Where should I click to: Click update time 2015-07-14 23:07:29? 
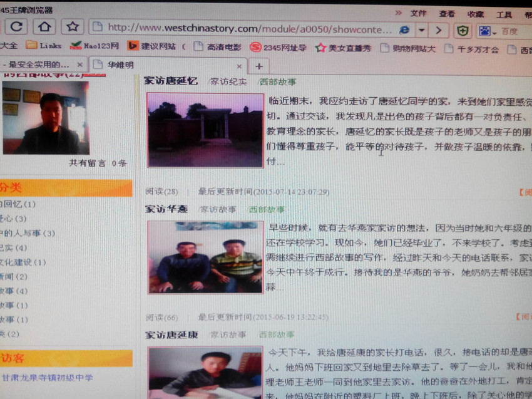pos(263,192)
